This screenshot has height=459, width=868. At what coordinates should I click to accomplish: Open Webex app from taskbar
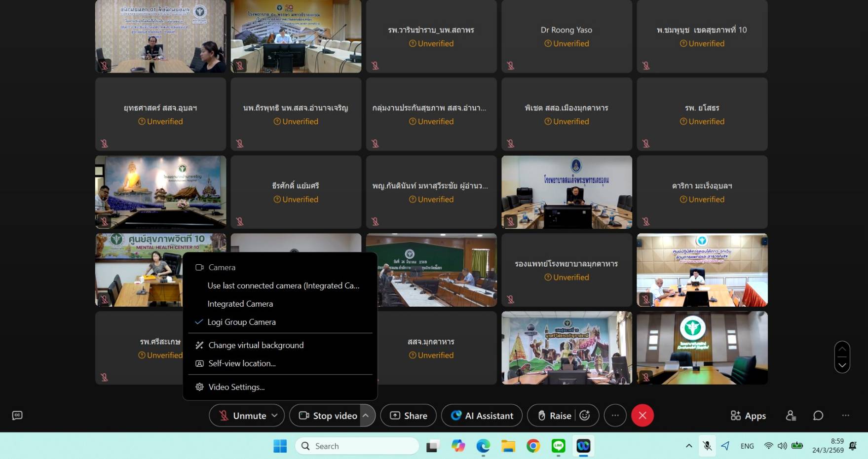[583, 446]
